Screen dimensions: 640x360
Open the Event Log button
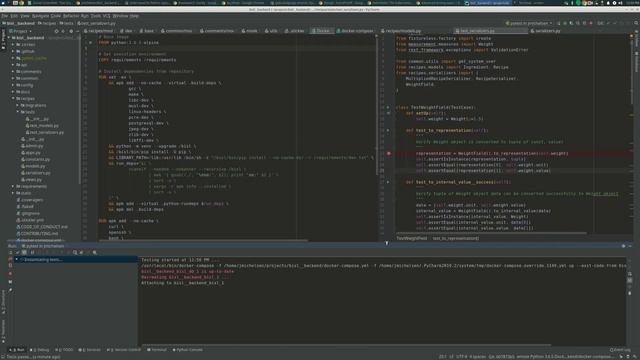[620, 350]
